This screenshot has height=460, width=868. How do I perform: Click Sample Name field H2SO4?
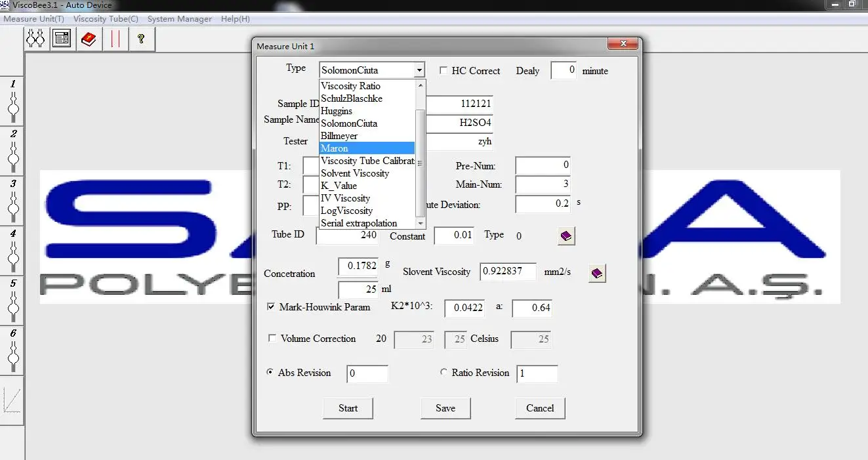[x=459, y=122]
